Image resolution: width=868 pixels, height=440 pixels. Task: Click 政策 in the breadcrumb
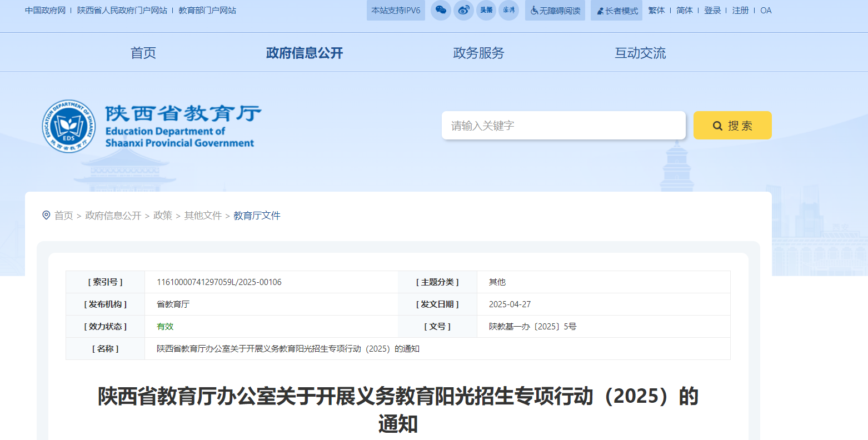[x=163, y=216]
